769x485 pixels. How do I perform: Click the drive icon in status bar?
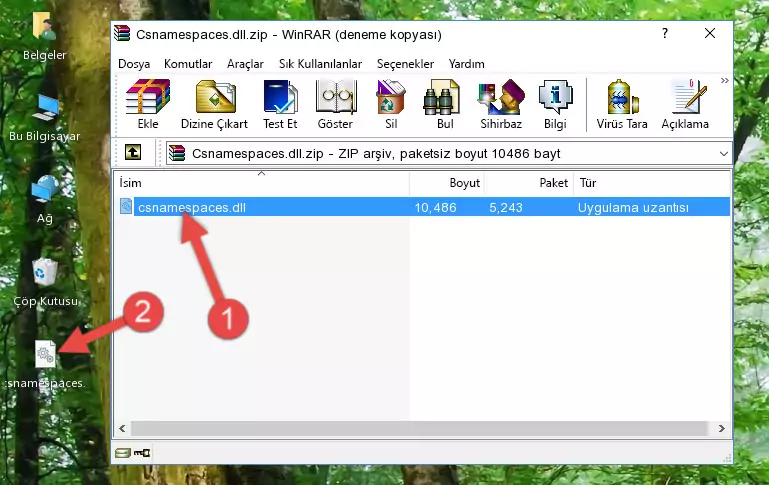pos(123,453)
